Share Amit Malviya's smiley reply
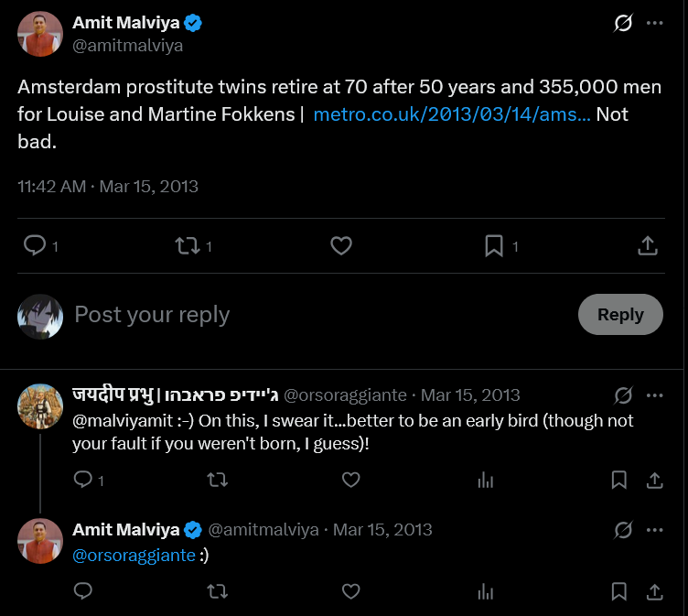The image size is (688, 616). pyautogui.click(x=655, y=591)
